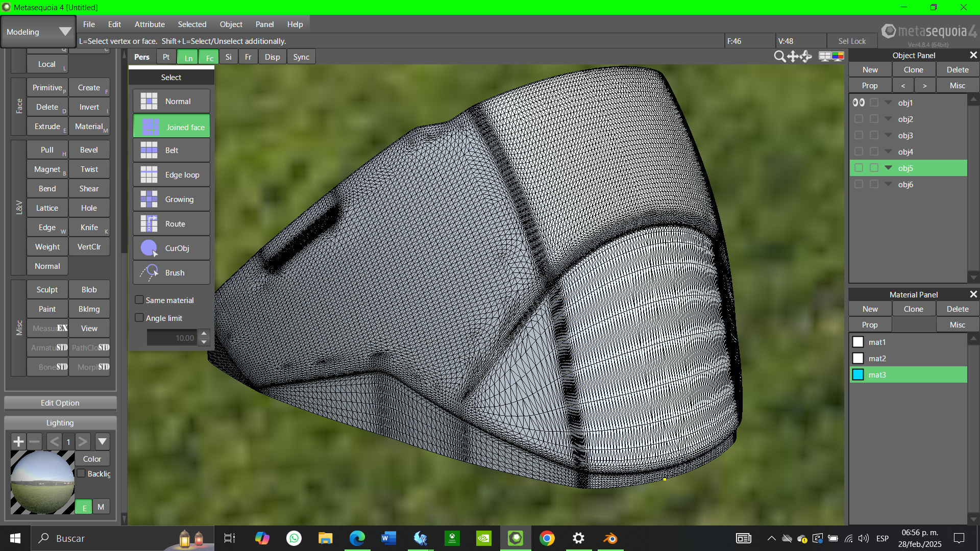Click the viewport rotate view icon
980x551 pixels.
point(806,57)
